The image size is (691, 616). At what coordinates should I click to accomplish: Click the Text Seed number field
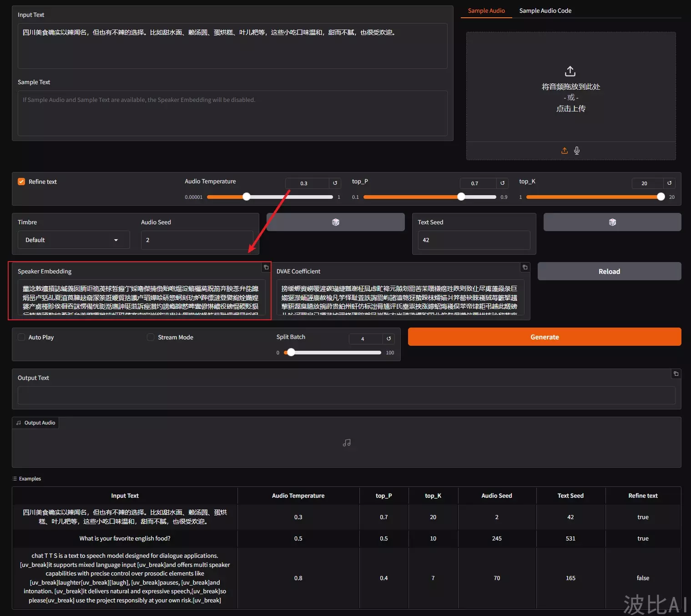pyautogui.click(x=474, y=240)
